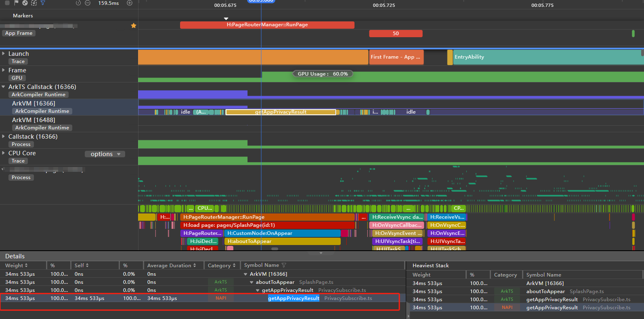Select the First Frame - App launch segment
The width and height of the screenshot is (644, 319).
pyautogui.click(x=396, y=57)
